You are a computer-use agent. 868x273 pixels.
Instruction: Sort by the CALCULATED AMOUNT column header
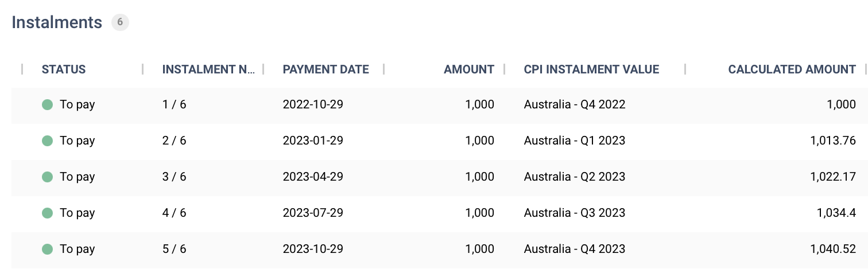792,69
